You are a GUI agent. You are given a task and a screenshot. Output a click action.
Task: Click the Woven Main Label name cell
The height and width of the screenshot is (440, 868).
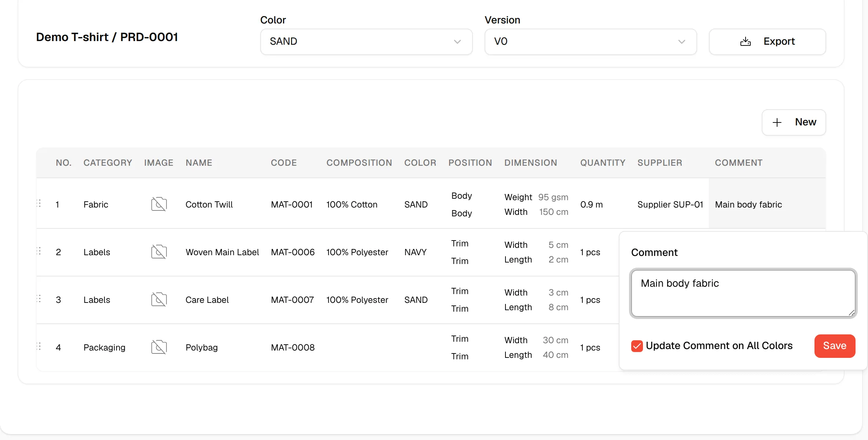click(x=222, y=252)
